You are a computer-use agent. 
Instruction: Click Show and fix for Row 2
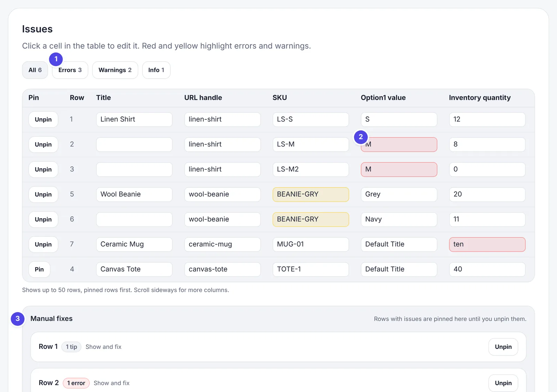click(111, 383)
